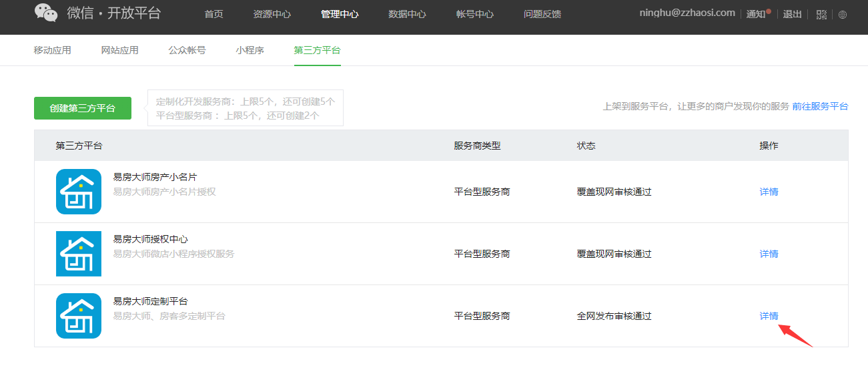This screenshot has height=384, width=868.
Task: Click the globe language icon
Action: [843, 15]
